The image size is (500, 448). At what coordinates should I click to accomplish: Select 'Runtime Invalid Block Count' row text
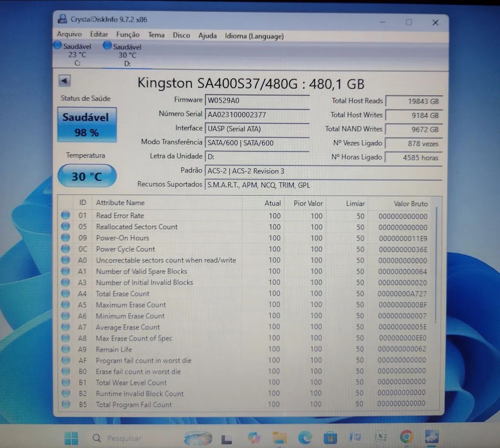tap(140, 393)
